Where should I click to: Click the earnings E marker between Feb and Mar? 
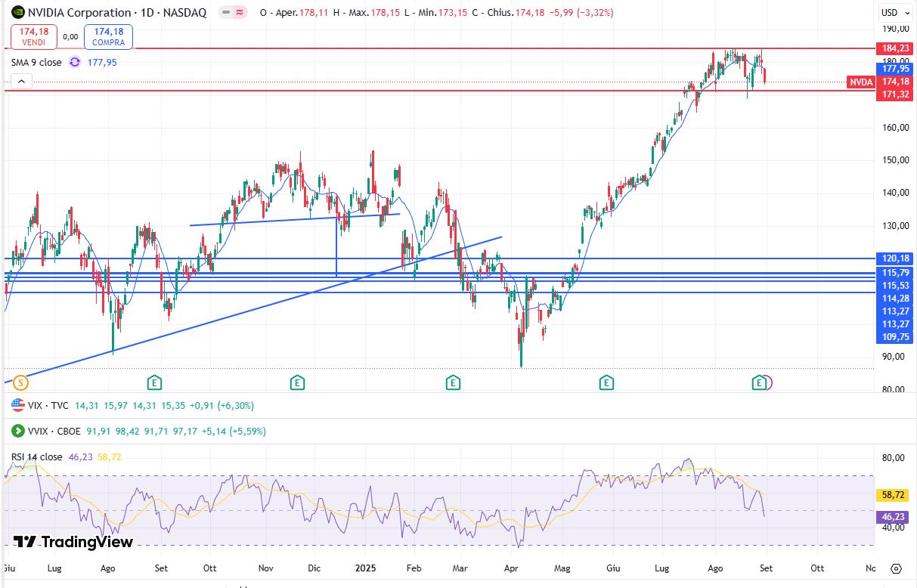453,383
